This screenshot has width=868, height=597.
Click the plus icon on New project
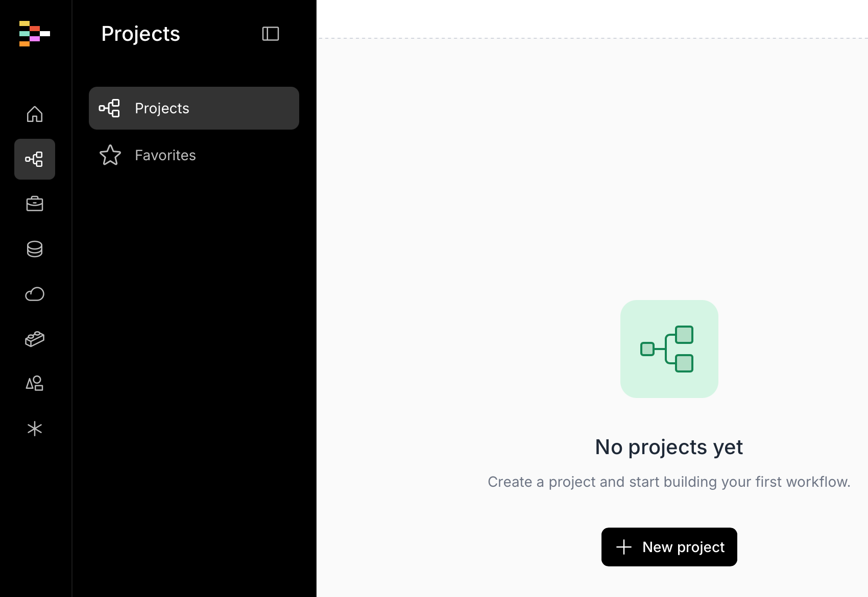coord(624,547)
